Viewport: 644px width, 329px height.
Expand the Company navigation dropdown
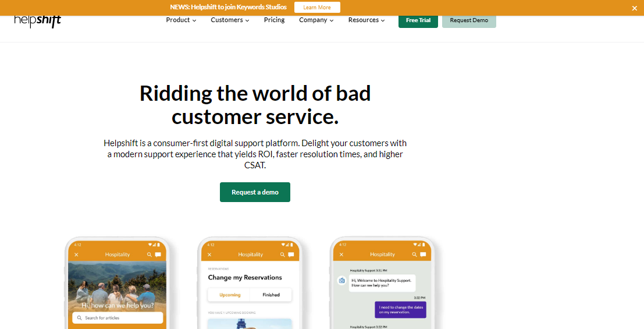(316, 20)
